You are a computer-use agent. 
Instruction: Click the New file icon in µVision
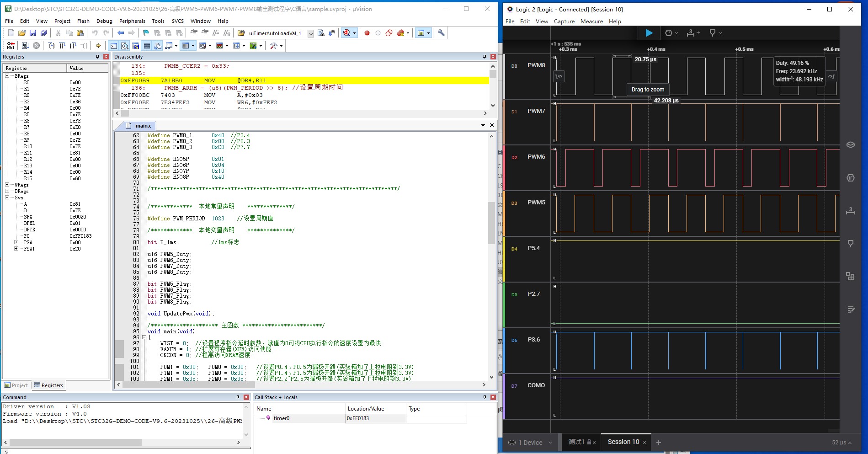(x=11, y=33)
